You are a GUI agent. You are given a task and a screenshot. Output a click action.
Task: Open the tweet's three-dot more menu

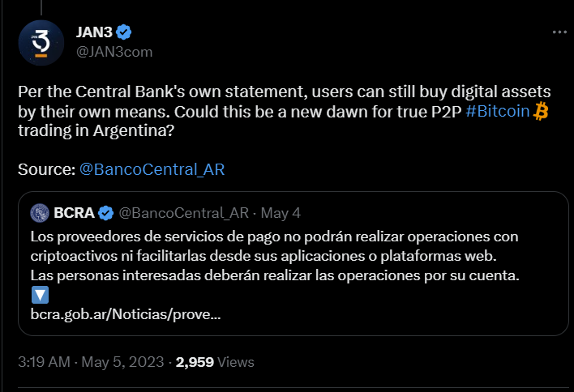coord(559,32)
